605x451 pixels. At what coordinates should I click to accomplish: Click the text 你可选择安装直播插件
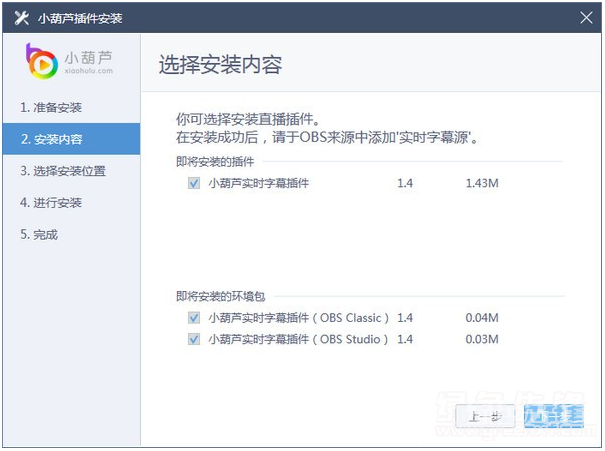248,119
